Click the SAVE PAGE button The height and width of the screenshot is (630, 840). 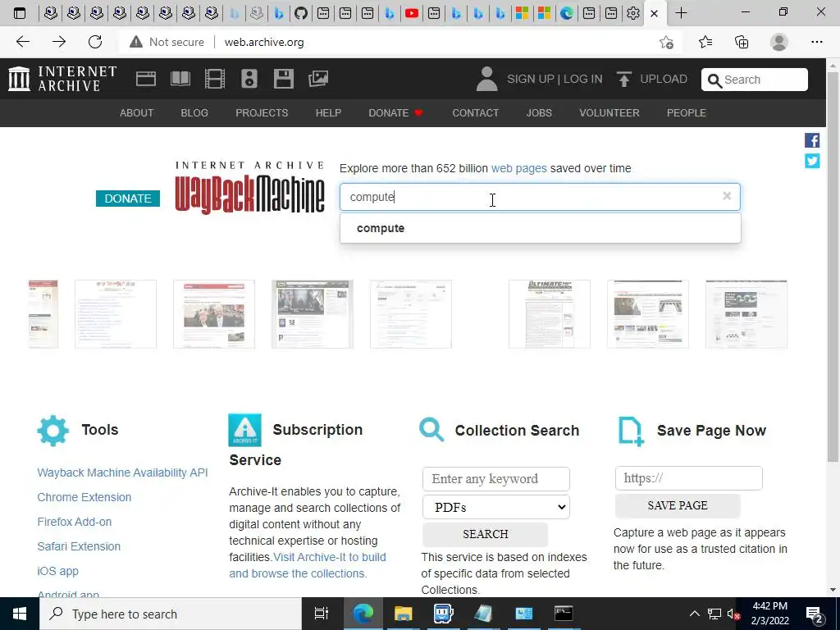click(677, 505)
